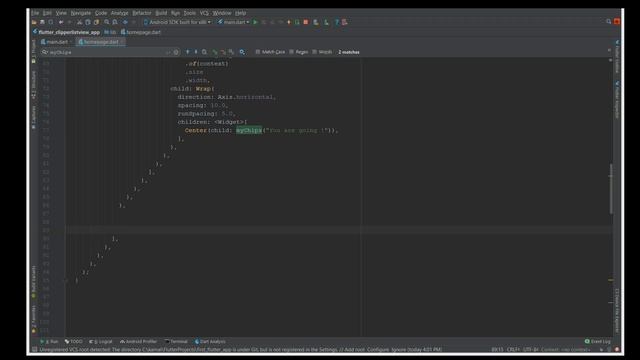Image resolution: width=640 pixels, height=360 pixels.
Task: Open search history via the find magnifier icon
Action: tap(44, 52)
